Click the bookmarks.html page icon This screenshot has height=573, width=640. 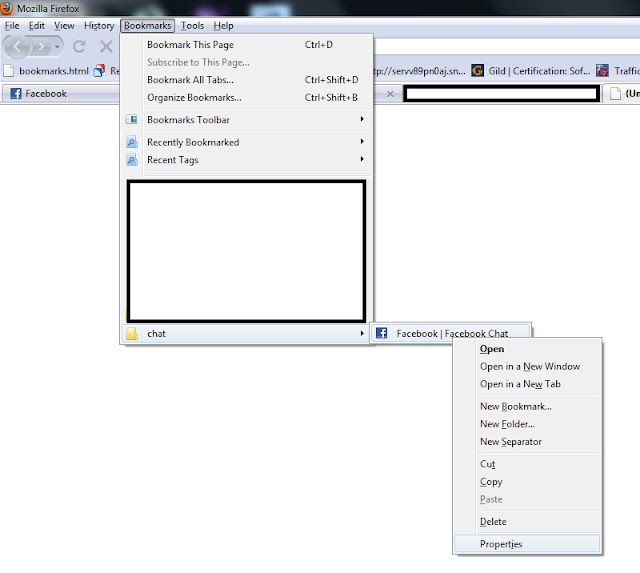[9, 71]
